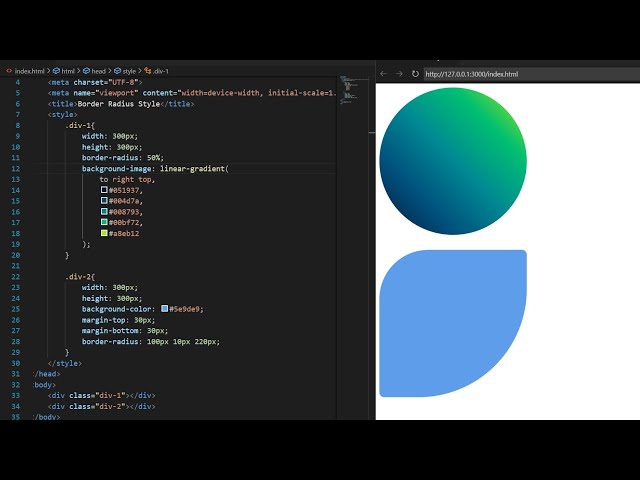The image size is (640, 480).
Task: Click the closing </style> tag
Action: pos(64,363)
